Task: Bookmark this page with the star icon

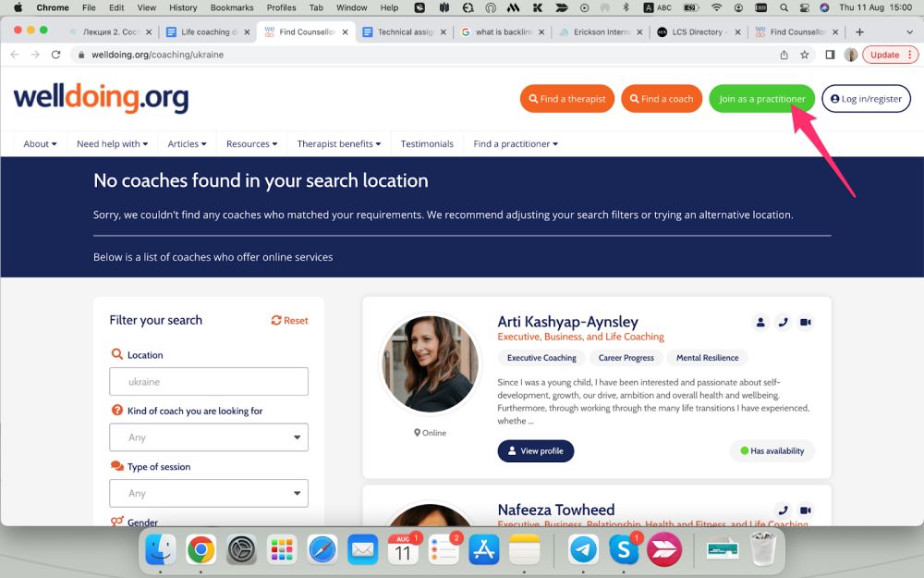Action: tap(805, 55)
